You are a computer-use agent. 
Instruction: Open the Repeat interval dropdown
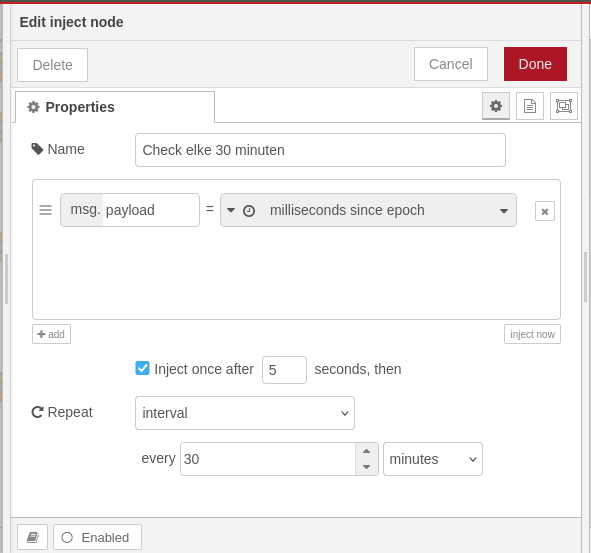click(245, 413)
